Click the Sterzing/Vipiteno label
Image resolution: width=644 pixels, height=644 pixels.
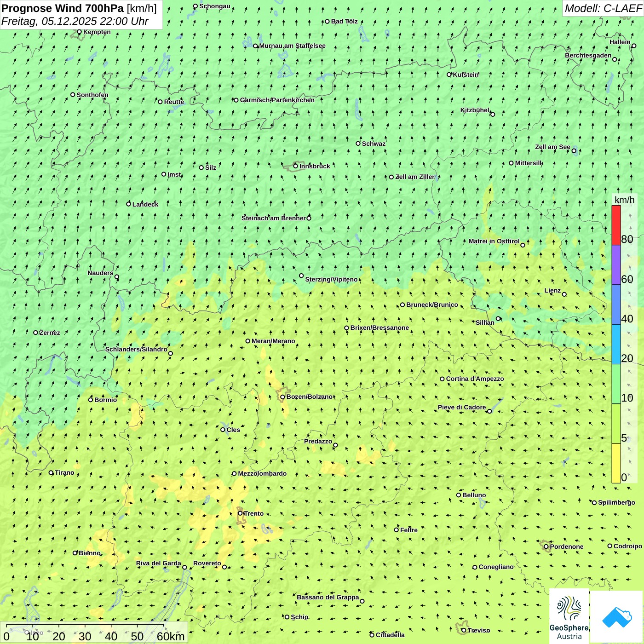coord(331,279)
